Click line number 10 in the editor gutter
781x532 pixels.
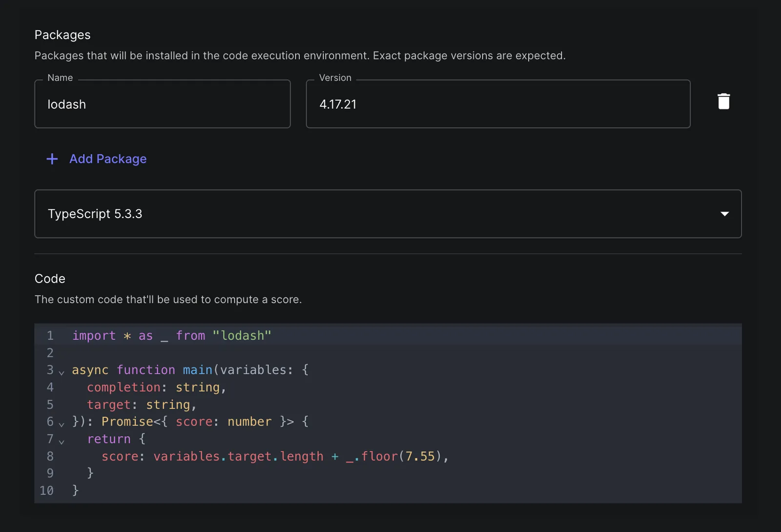[x=46, y=491]
